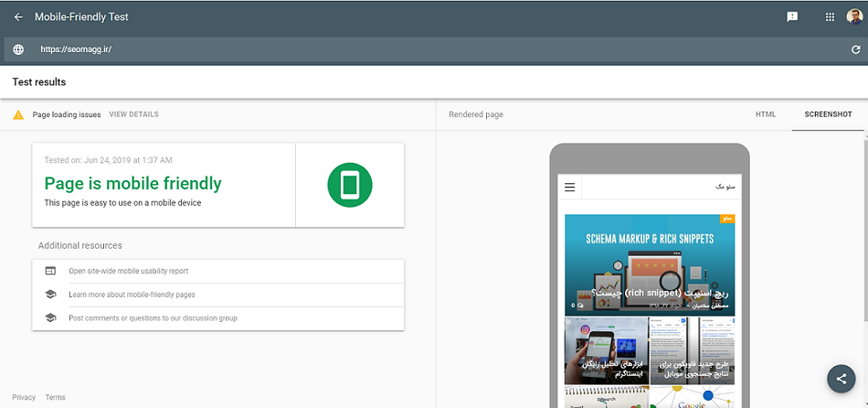The image size is (868, 408).
Task: Open the Google apps grid
Action: 830,16
